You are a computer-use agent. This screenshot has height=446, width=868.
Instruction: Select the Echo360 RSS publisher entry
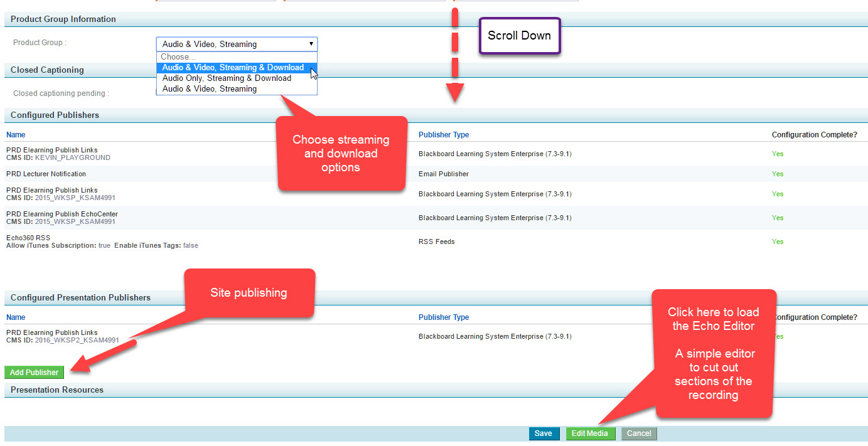click(28, 238)
